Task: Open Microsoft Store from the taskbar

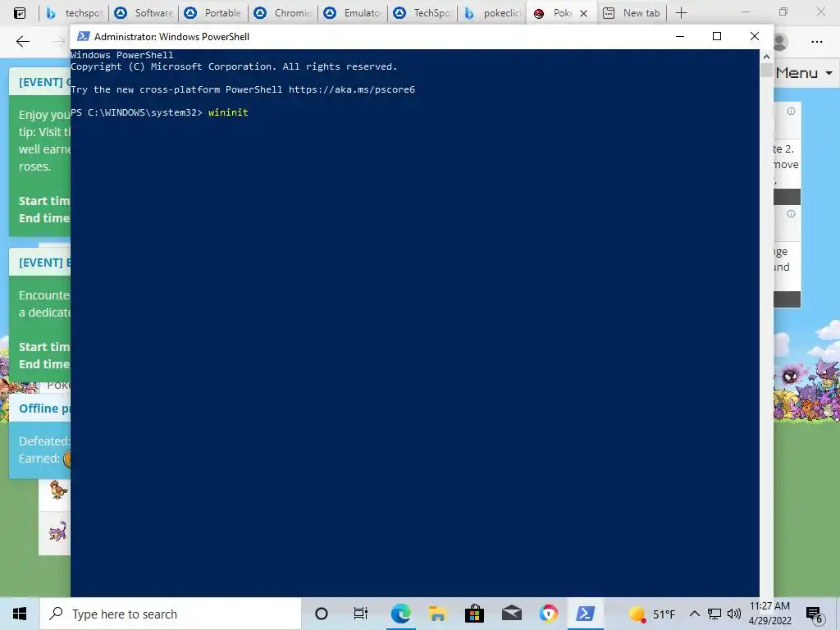Action: click(474, 614)
